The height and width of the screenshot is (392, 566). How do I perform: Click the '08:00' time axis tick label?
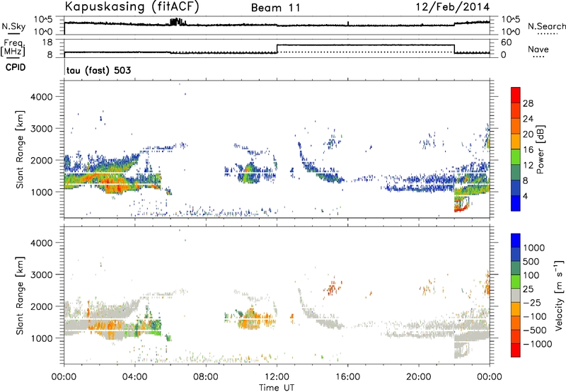coord(206,377)
